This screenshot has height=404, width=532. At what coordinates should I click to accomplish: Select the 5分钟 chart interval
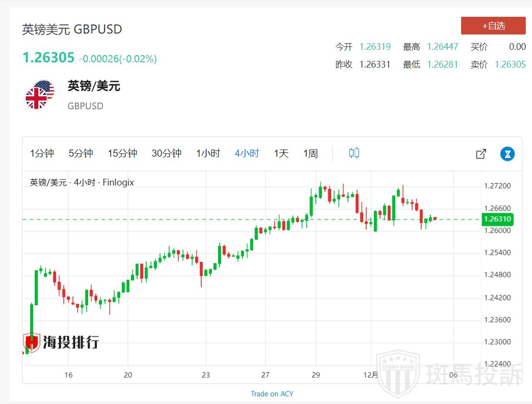(81, 153)
